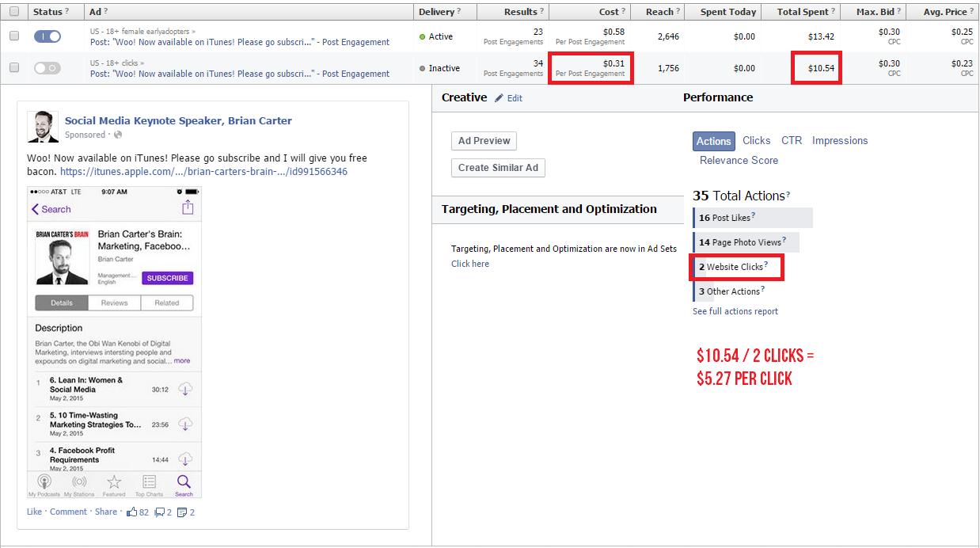Click the help question mark beside Total Actions
Viewport: 980px width, 548px height.
click(788, 195)
